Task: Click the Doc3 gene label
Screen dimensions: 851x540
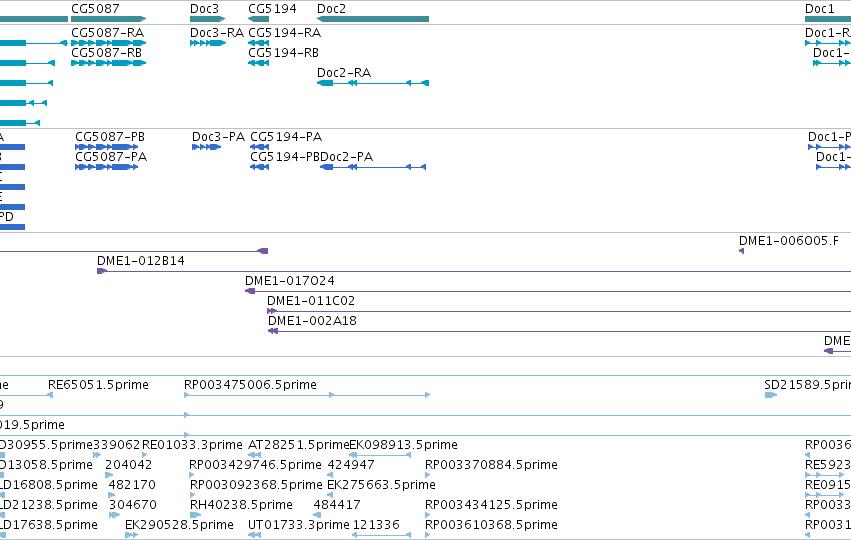Action: pos(205,9)
